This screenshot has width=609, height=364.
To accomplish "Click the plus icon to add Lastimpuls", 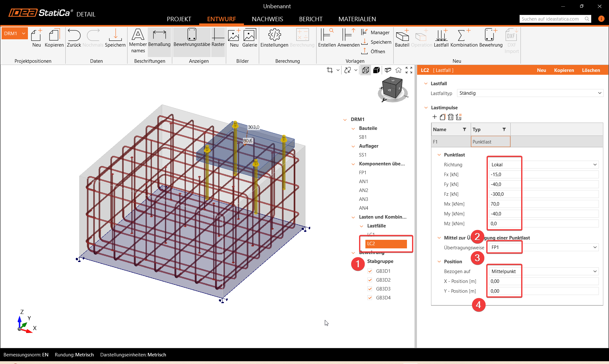I will (x=435, y=117).
